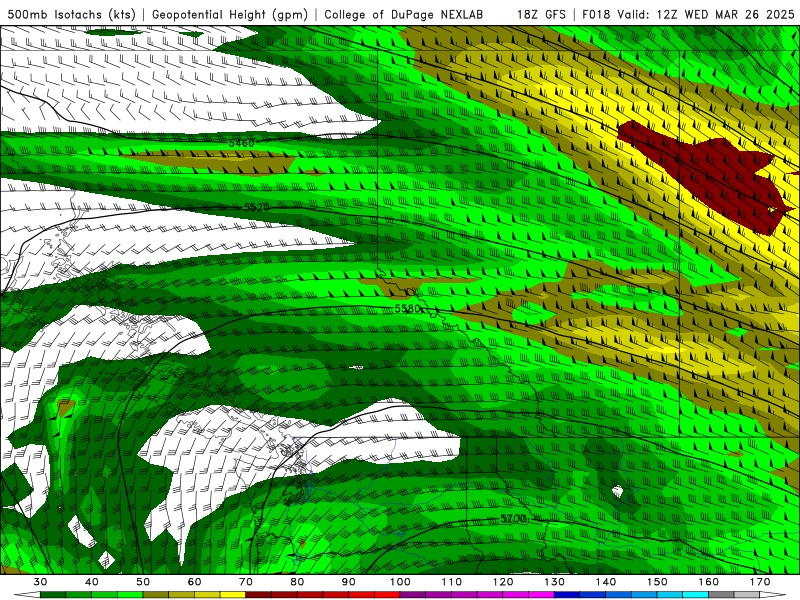Image resolution: width=800 pixels, height=600 pixels.
Task: Click the 170 value on the color scale
Action: tap(760, 582)
